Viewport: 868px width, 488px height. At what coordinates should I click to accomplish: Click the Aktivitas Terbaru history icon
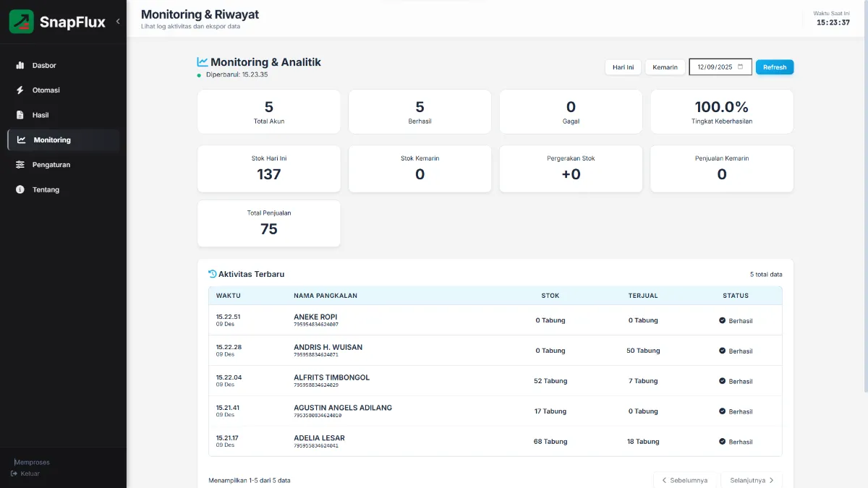(213, 274)
